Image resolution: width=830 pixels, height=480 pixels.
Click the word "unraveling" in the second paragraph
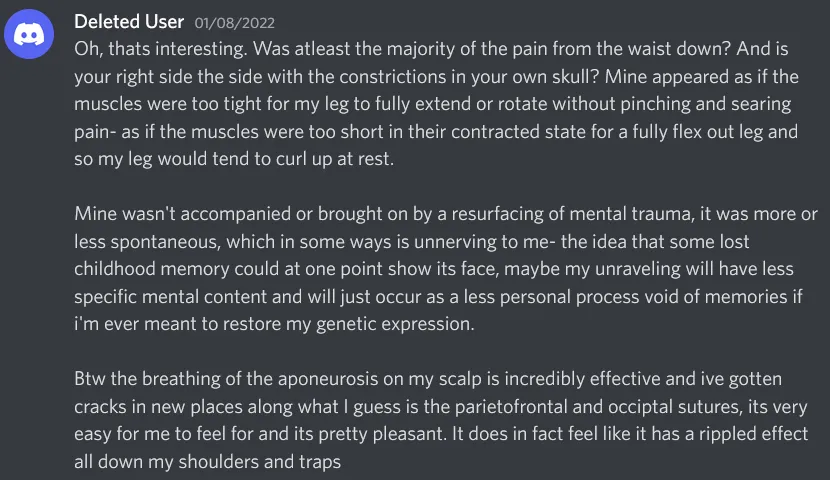(638, 269)
